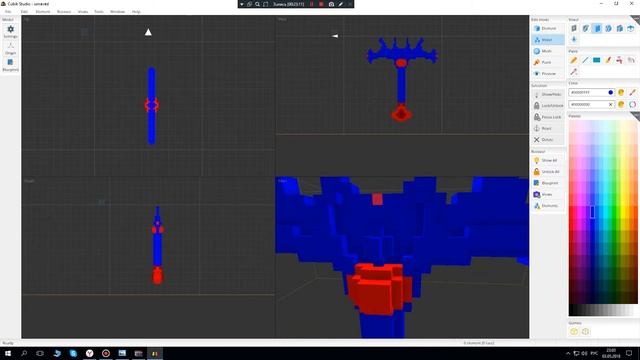Click the Reset anchor button
Image resolution: width=640 pixels, height=360 pixels.
click(548, 129)
